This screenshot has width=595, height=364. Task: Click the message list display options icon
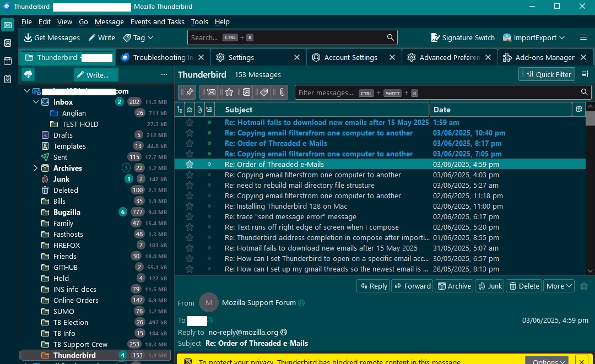pos(579,110)
